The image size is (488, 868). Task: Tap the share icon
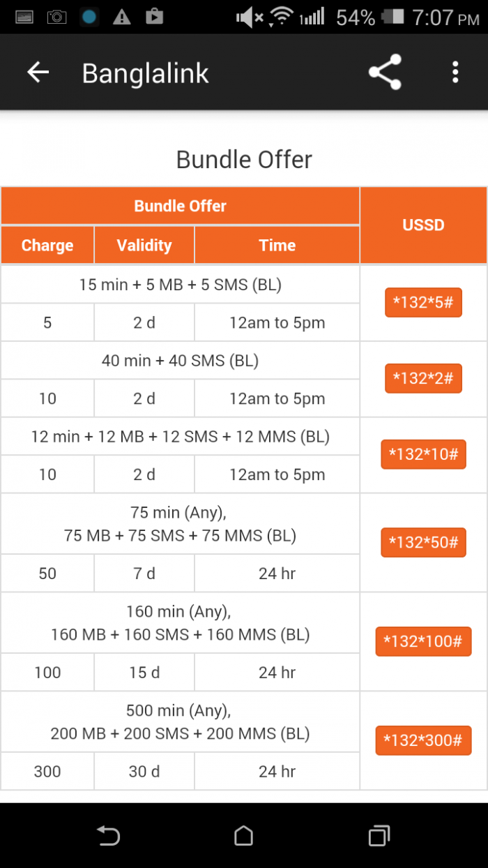[385, 73]
